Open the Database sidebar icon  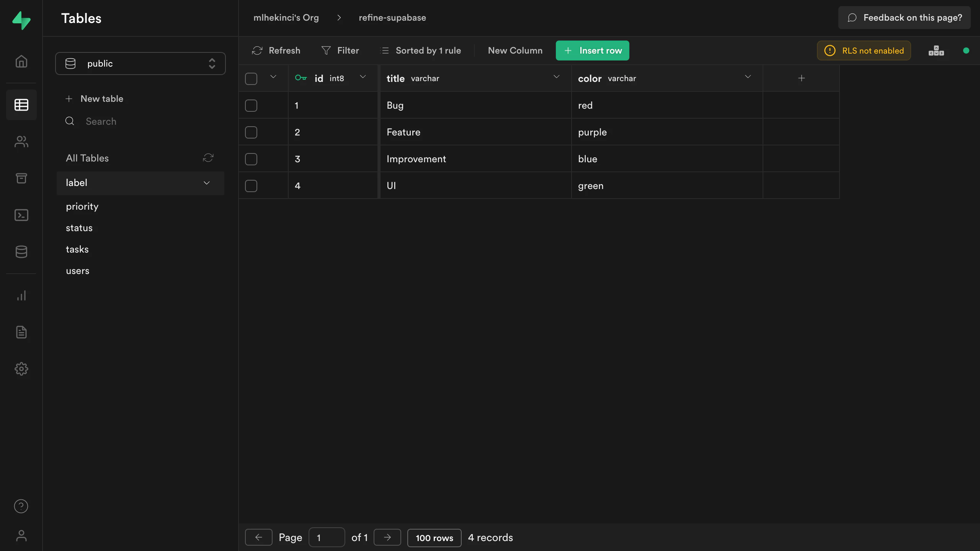tap(21, 252)
